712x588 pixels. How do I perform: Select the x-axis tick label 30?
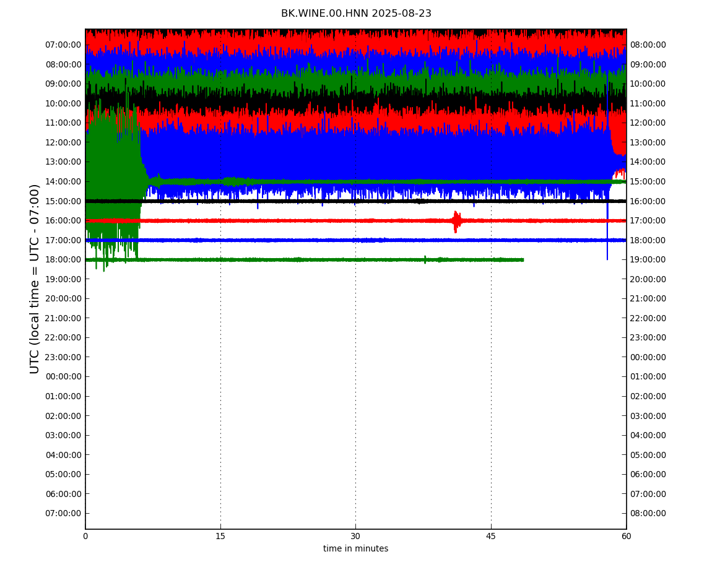[x=355, y=536]
